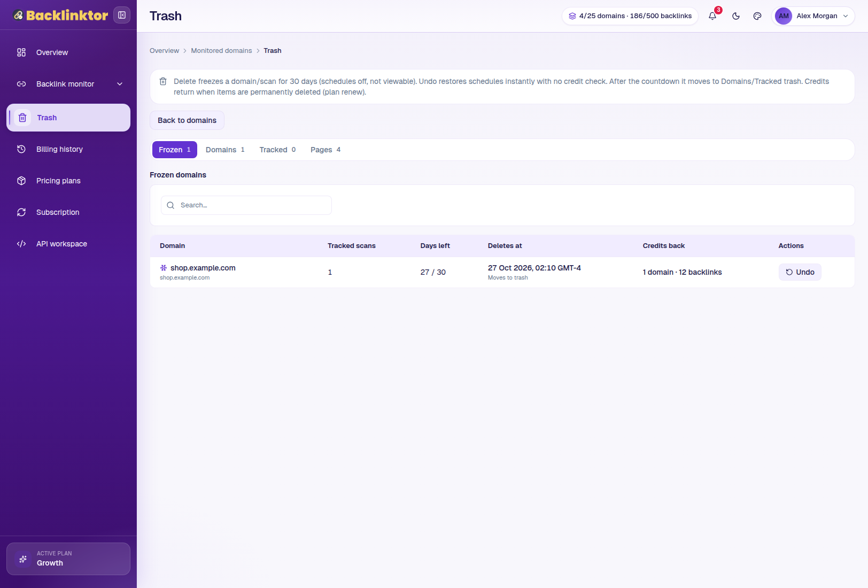The height and width of the screenshot is (588, 868).
Task: Click the Credits back column header
Action: (x=664, y=246)
